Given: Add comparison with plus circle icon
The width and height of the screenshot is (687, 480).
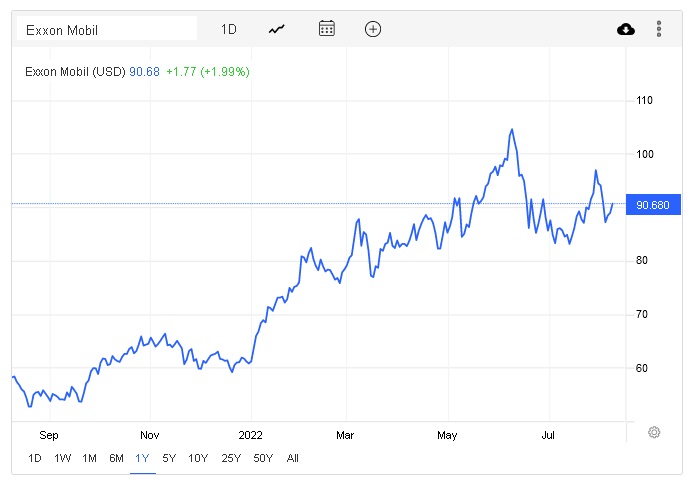Looking at the screenshot, I should (x=373, y=29).
